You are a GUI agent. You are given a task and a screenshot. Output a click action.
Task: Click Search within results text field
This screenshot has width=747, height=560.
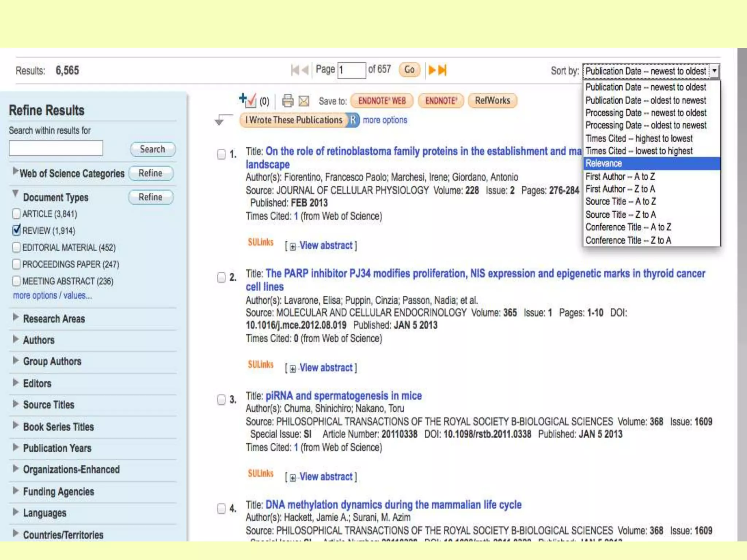tap(56, 148)
